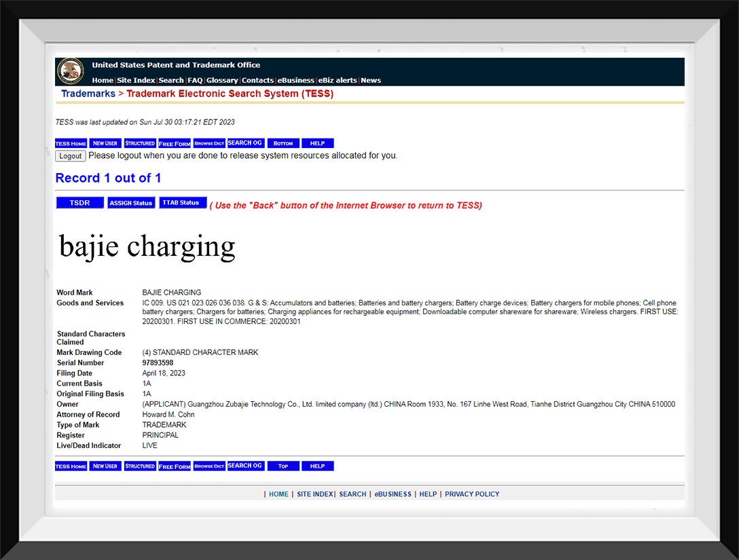The width and height of the screenshot is (739, 560).
Task: Open Contacts from the header menu
Action: click(x=258, y=80)
